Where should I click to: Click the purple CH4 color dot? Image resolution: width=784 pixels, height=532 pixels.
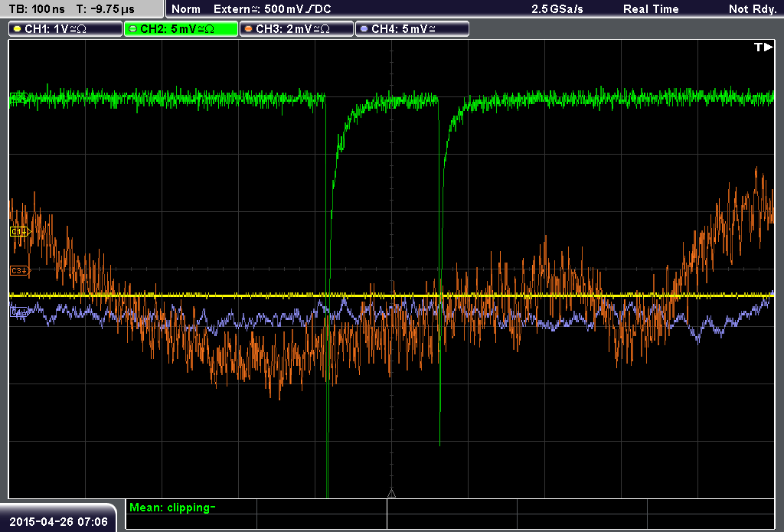364,29
